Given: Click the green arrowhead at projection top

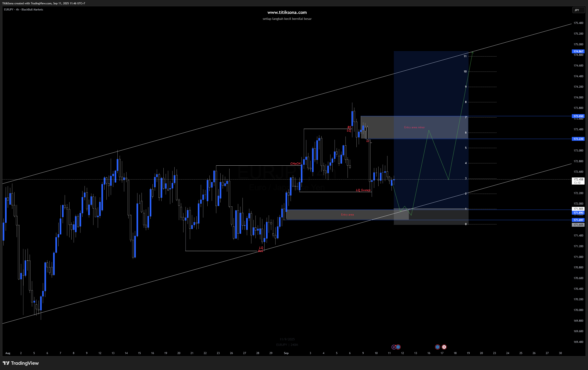Looking at the screenshot, I should 473,52.
